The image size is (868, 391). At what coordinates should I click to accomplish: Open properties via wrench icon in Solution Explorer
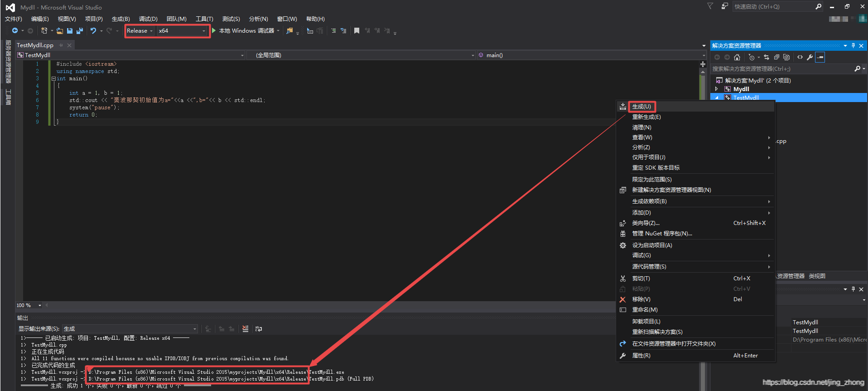click(810, 57)
